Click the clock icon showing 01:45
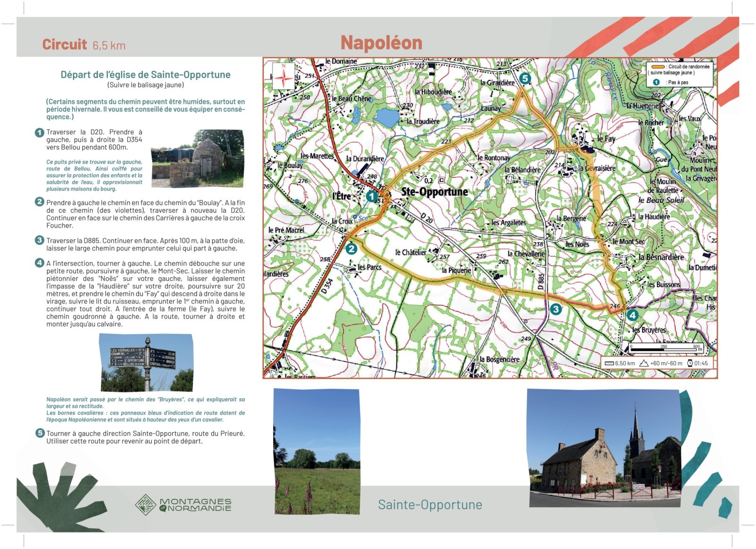 [690, 363]
